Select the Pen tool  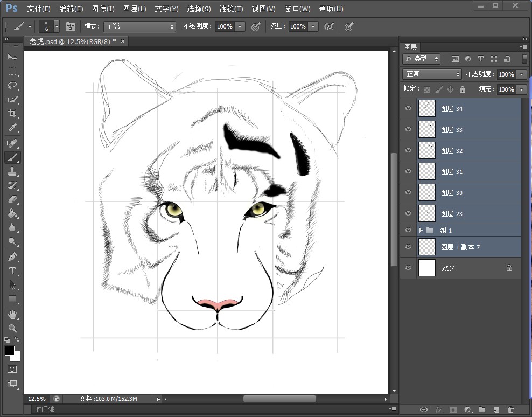click(x=12, y=256)
